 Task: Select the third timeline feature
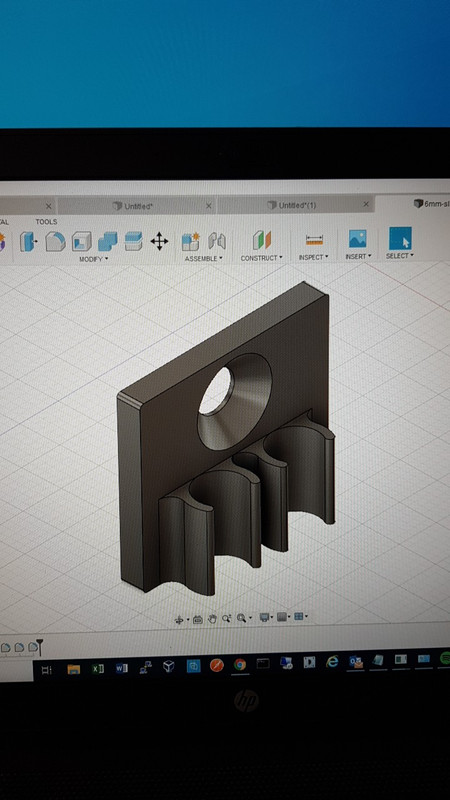pyautogui.click(x=33, y=647)
